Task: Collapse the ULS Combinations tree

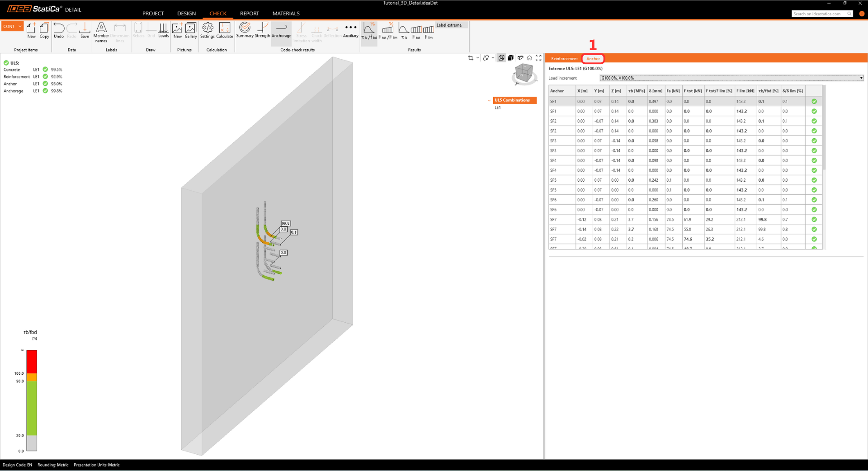Action: click(489, 100)
